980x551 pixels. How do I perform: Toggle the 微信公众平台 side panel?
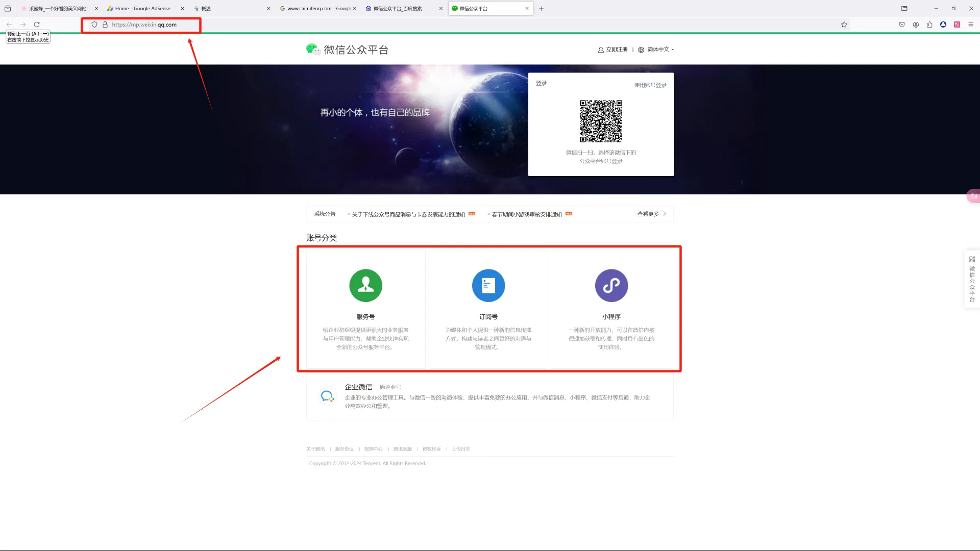tap(972, 278)
